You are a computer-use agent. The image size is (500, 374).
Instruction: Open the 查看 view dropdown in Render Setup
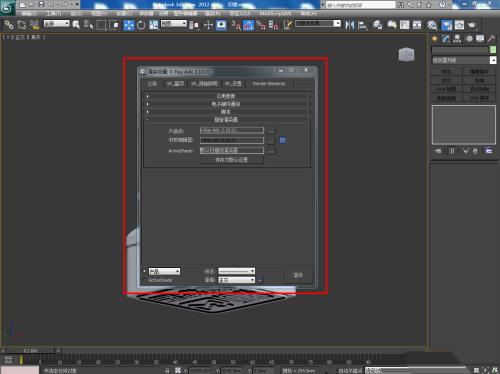tap(237, 280)
